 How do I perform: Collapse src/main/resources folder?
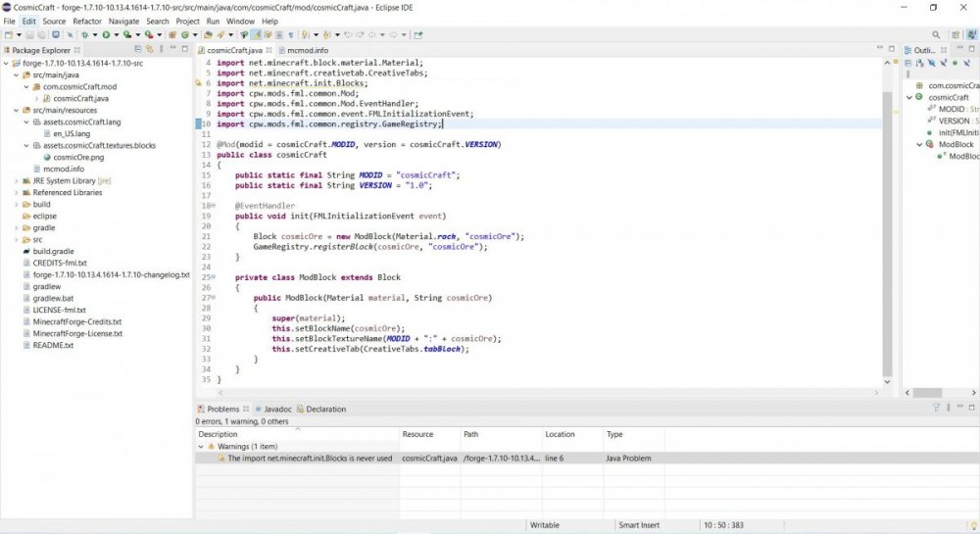tap(17, 111)
